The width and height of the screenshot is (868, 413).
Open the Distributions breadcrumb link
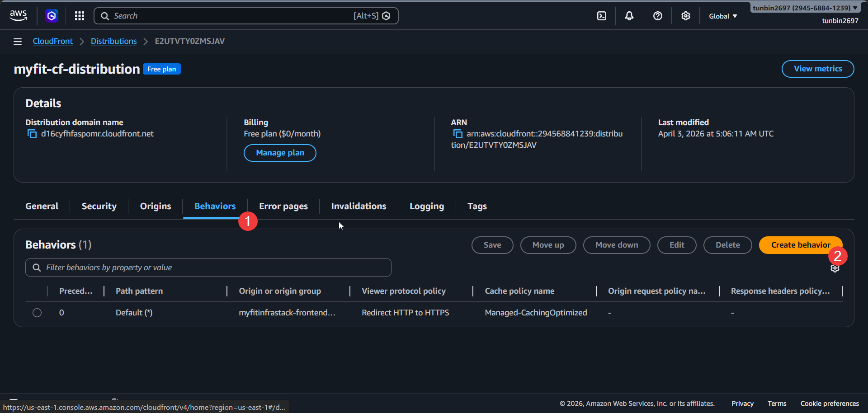coord(113,41)
